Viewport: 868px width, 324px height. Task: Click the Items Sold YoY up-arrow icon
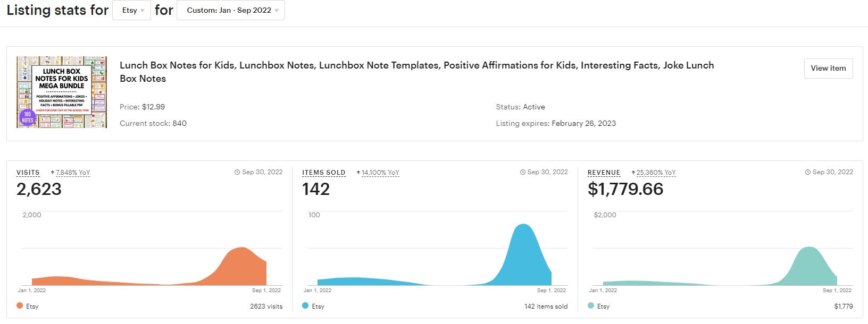click(x=358, y=173)
